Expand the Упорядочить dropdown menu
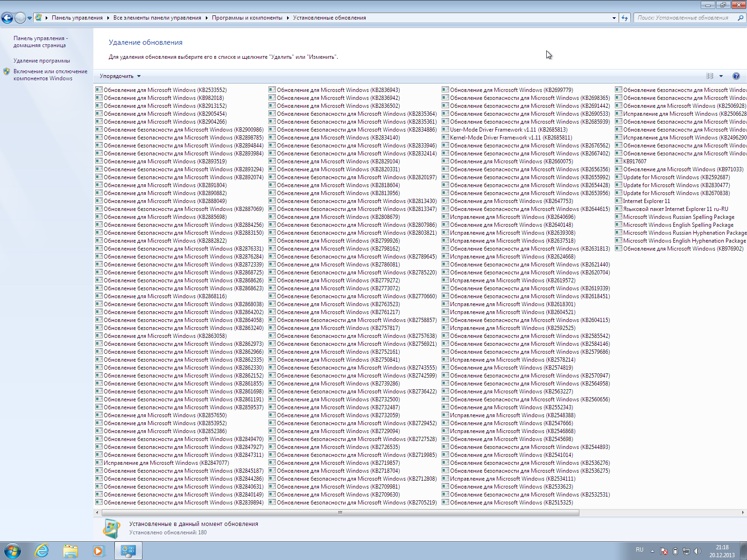 tap(120, 76)
